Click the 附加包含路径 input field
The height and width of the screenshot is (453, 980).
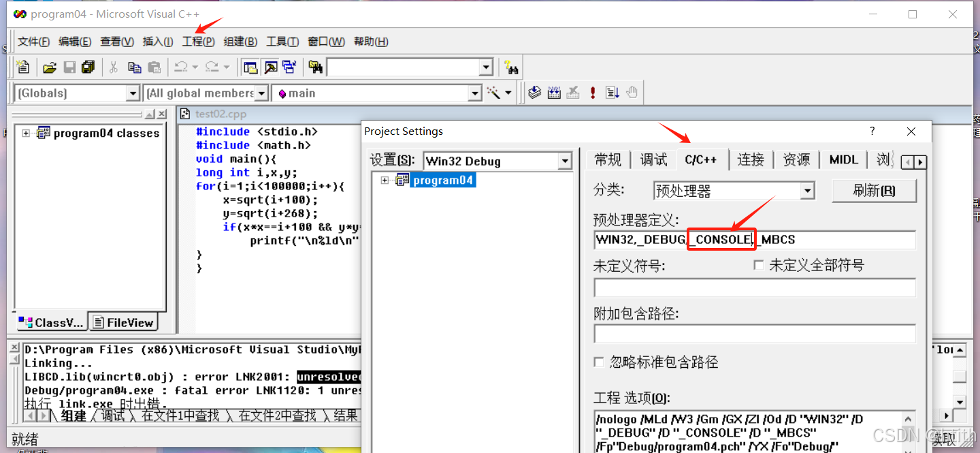755,334
